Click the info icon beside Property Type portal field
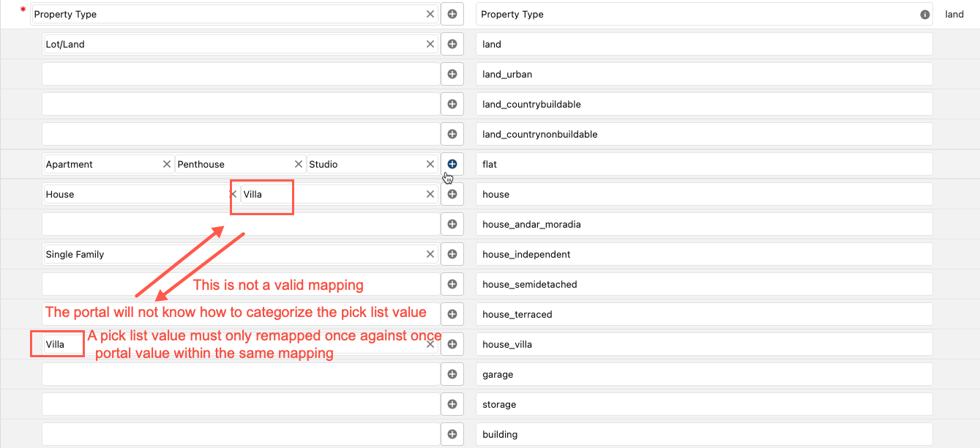Image resolution: width=980 pixels, height=448 pixels. click(x=925, y=14)
